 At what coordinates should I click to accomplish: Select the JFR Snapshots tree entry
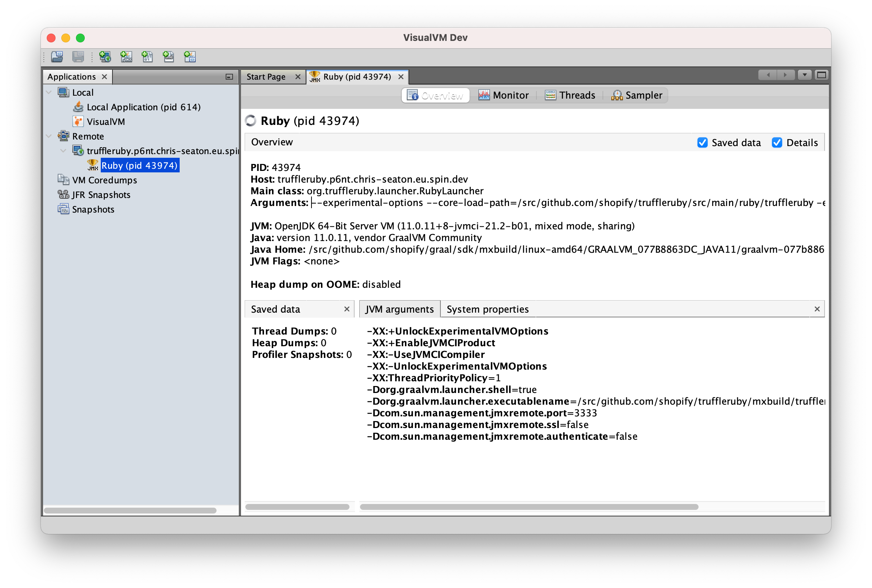click(x=101, y=195)
